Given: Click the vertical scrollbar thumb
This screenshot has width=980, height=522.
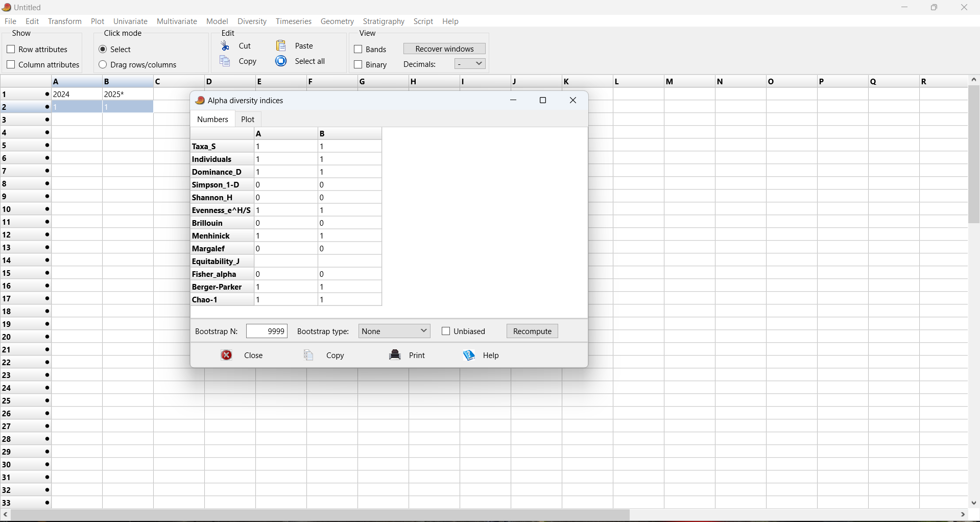Looking at the screenshot, I should 974,155.
